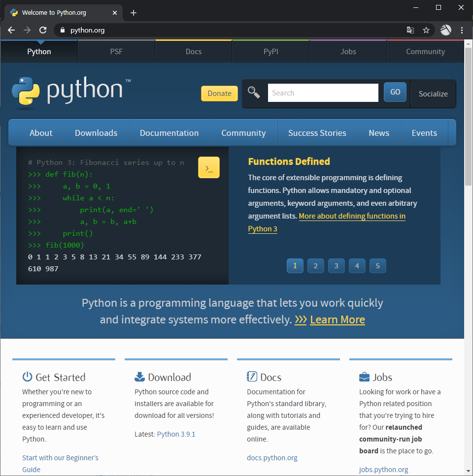
Task: Expand the Socialize menu
Action: click(433, 94)
